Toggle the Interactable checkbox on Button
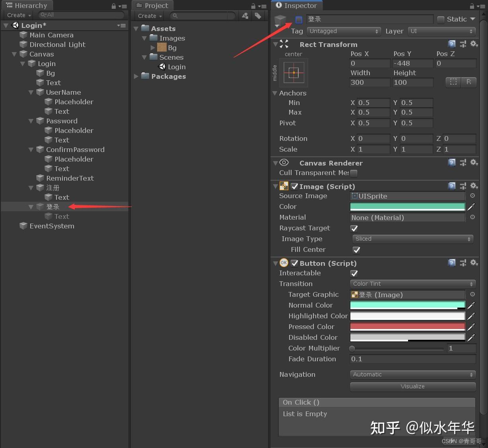 pos(354,273)
